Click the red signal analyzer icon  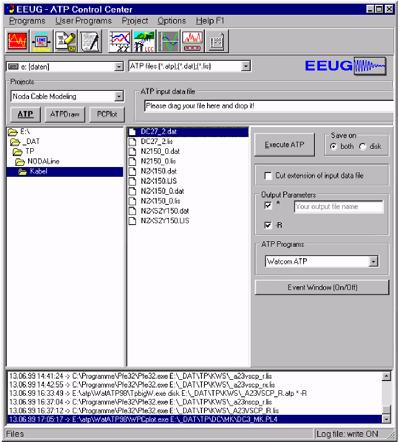[193, 41]
